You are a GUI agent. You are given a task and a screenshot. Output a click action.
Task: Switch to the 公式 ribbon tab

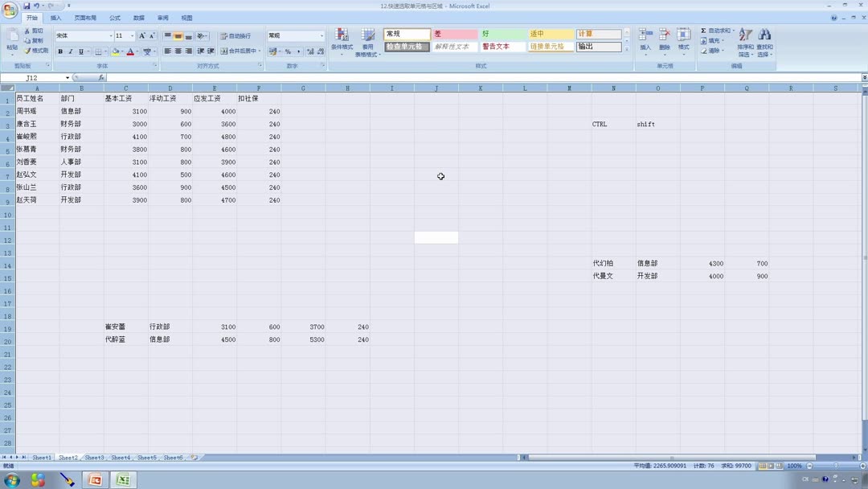click(113, 17)
